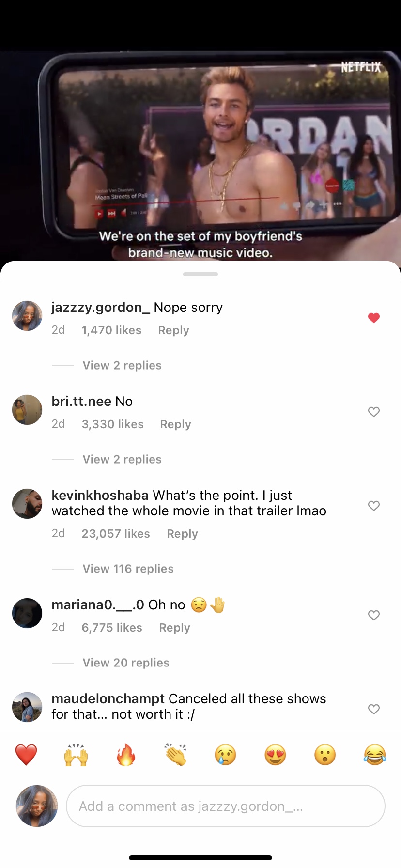This screenshot has height=868, width=401.
Task: Tap the clapping hands quick reaction emoji
Action: [x=175, y=755]
